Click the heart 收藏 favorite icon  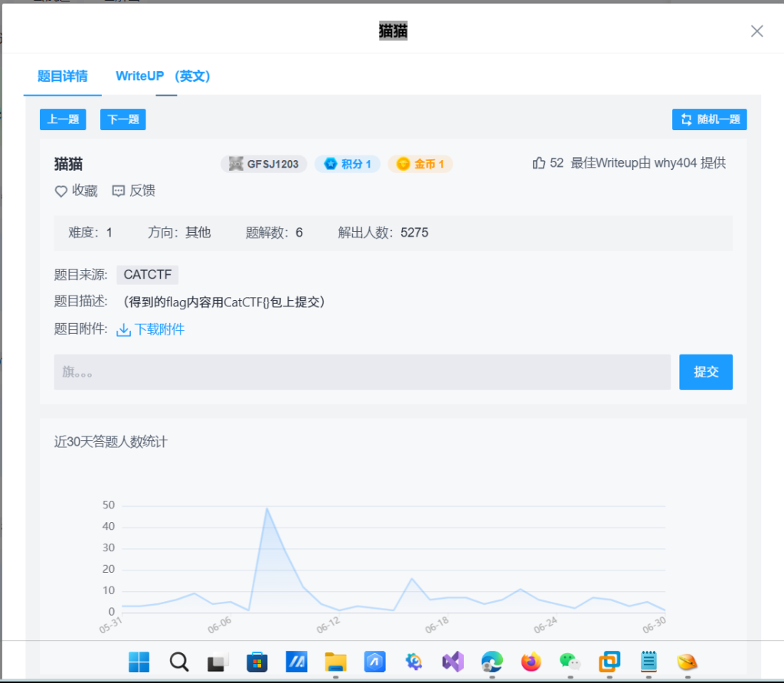tap(61, 191)
